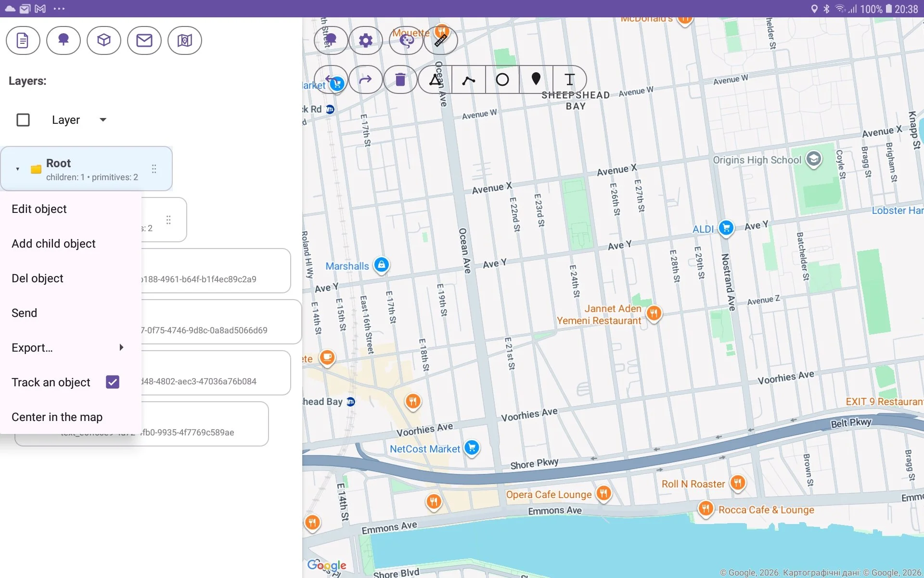Click the ALDI shopping cart marker
Screen dimensions: 924x578
726,228
